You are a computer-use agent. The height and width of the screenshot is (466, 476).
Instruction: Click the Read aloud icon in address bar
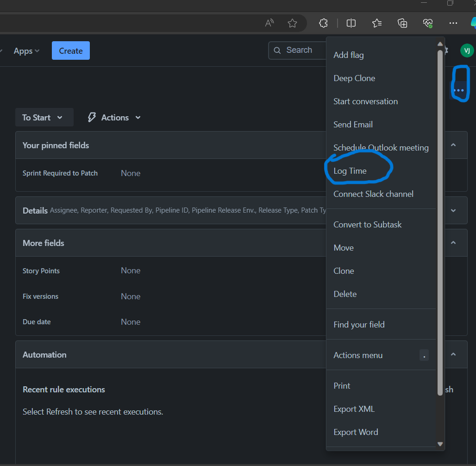pos(269,23)
